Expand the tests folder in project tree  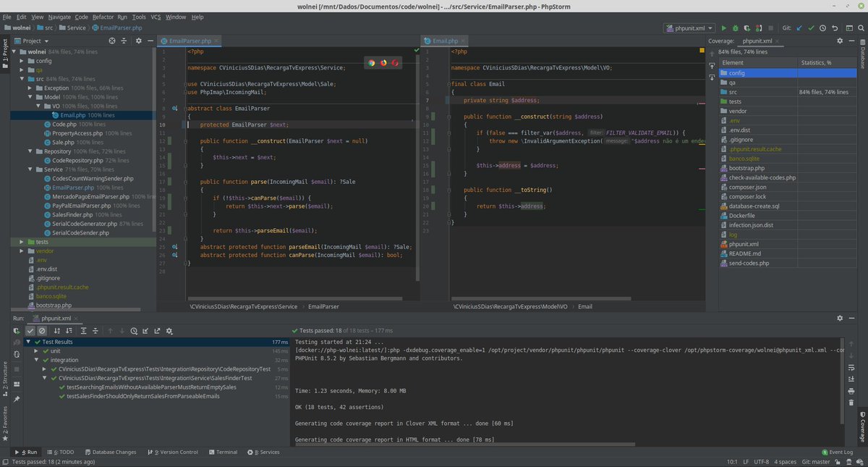(x=22, y=242)
